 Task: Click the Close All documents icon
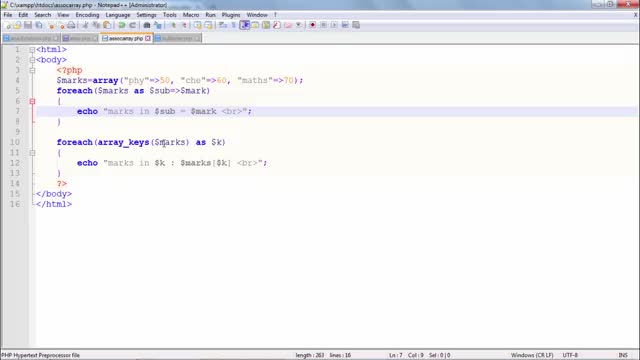[60, 25]
